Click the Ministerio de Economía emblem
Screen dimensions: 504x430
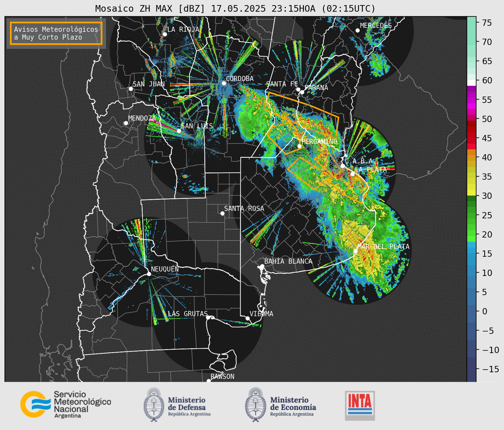coord(255,405)
